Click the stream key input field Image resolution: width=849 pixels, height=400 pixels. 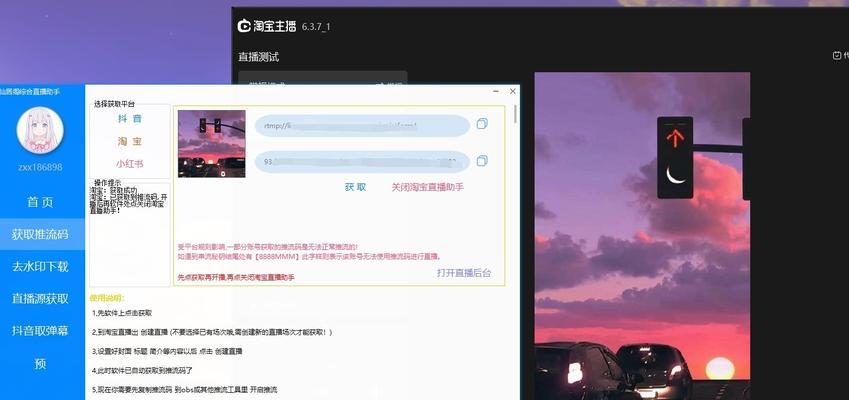pos(362,162)
